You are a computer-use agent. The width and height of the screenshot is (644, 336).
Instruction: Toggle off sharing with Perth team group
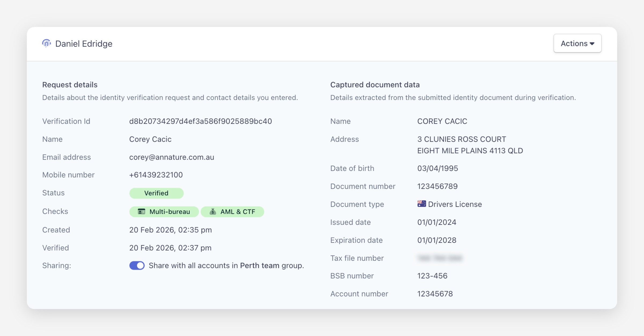(137, 266)
